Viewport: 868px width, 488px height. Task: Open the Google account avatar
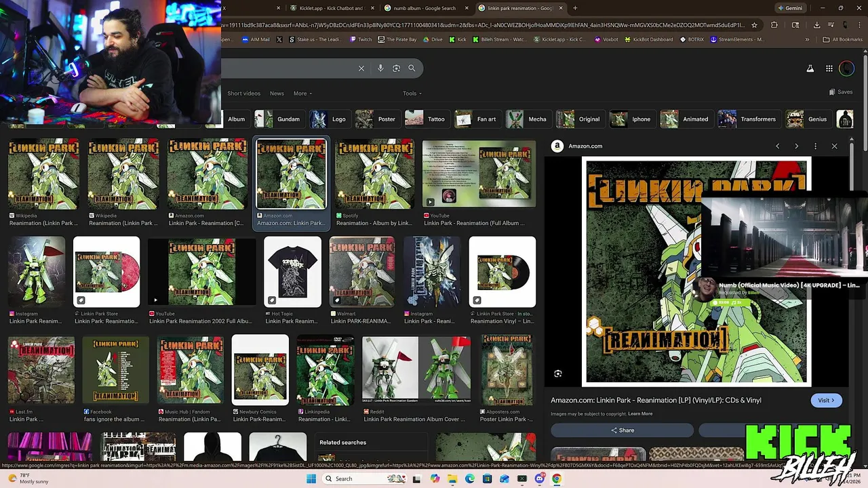click(846, 68)
